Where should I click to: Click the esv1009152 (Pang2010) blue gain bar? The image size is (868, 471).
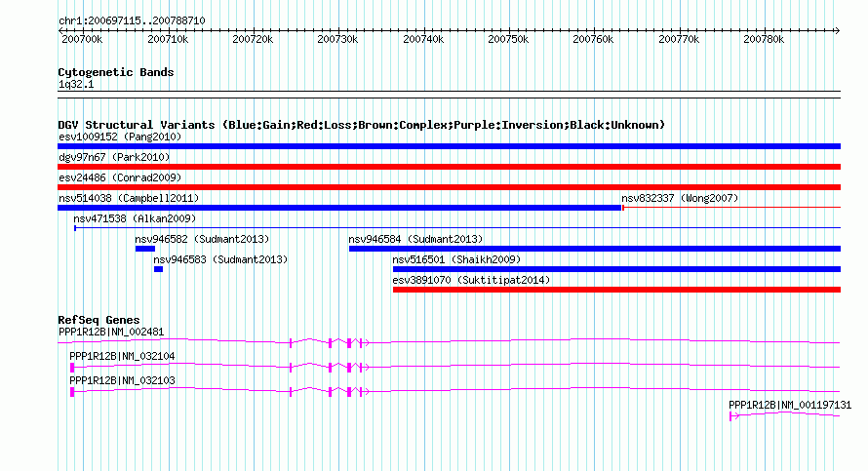pos(449,146)
